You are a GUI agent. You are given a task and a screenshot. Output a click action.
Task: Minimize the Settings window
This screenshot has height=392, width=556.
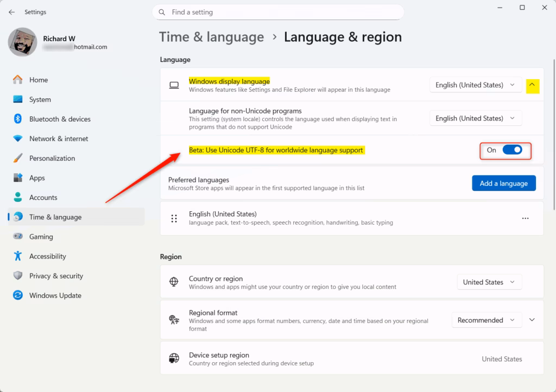(500, 8)
